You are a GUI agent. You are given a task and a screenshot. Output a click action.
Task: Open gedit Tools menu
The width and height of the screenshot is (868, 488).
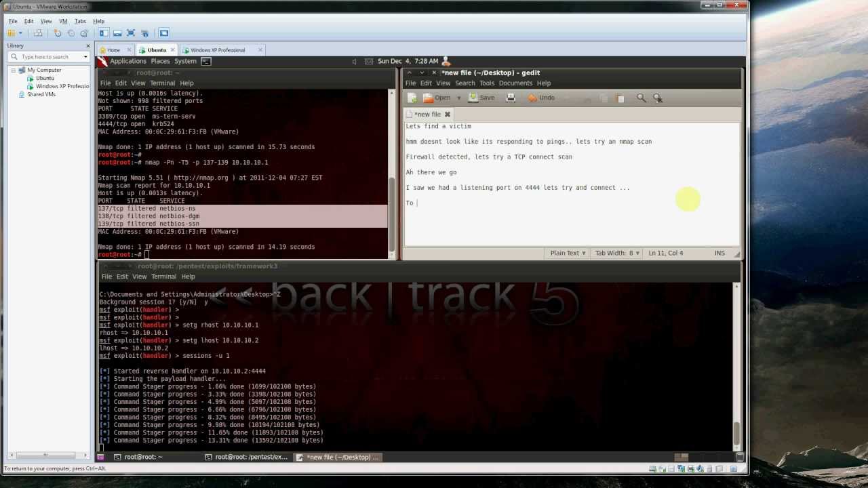point(487,83)
